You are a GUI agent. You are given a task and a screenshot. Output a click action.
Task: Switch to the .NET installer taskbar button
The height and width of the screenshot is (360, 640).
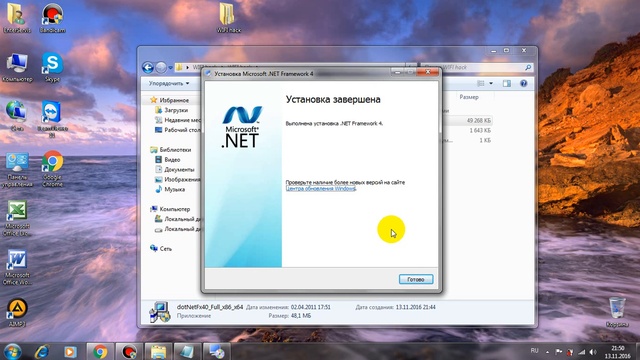pos(217,351)
